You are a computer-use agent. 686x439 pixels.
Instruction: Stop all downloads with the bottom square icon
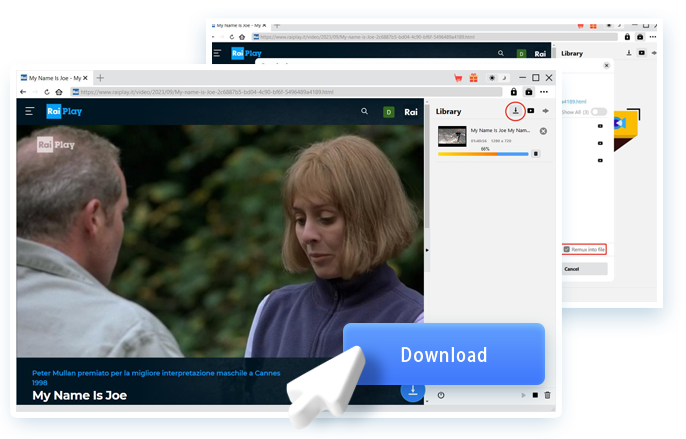(x=535, y=395)
